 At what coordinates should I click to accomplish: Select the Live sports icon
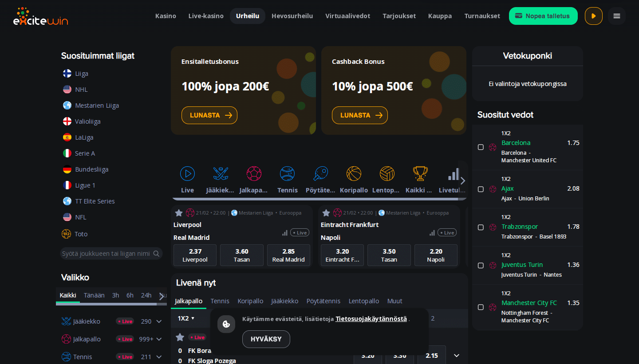coord(187,173)
